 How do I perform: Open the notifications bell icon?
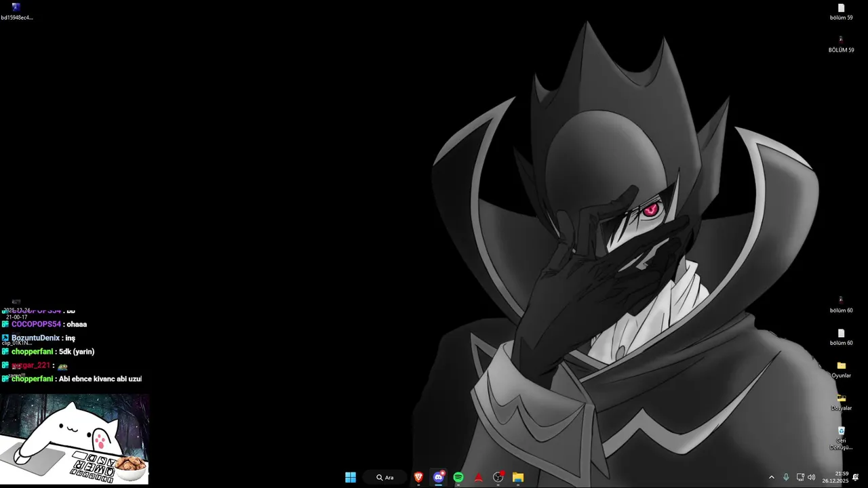856,477
